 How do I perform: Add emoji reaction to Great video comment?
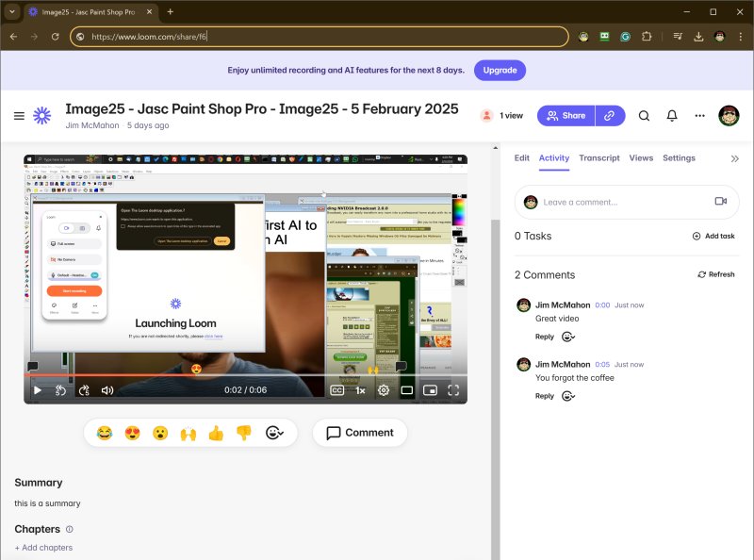click(x=568, y=337)
